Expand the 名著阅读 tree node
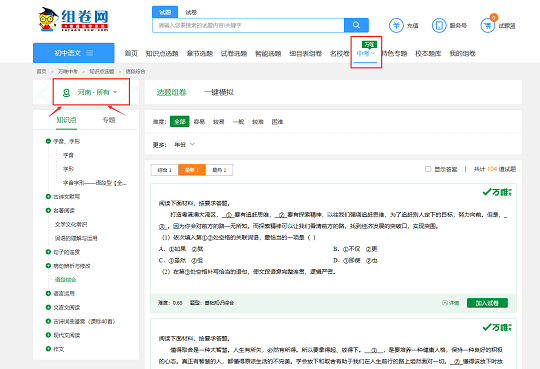The image size is (540, 369). 48,210
